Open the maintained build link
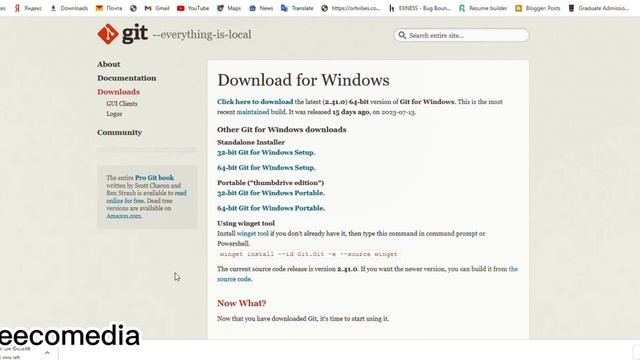The width and height of the screenshot is (640, 360). (261, 112)
